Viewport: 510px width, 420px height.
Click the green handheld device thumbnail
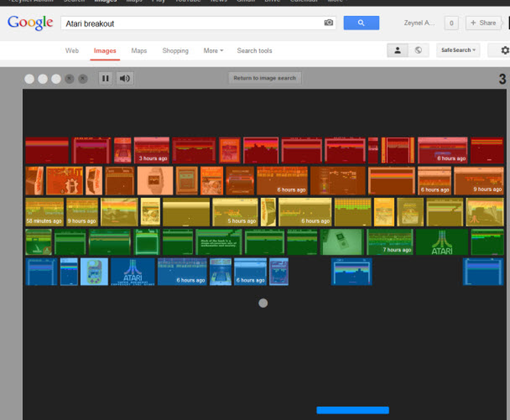(x=342, y=242)
